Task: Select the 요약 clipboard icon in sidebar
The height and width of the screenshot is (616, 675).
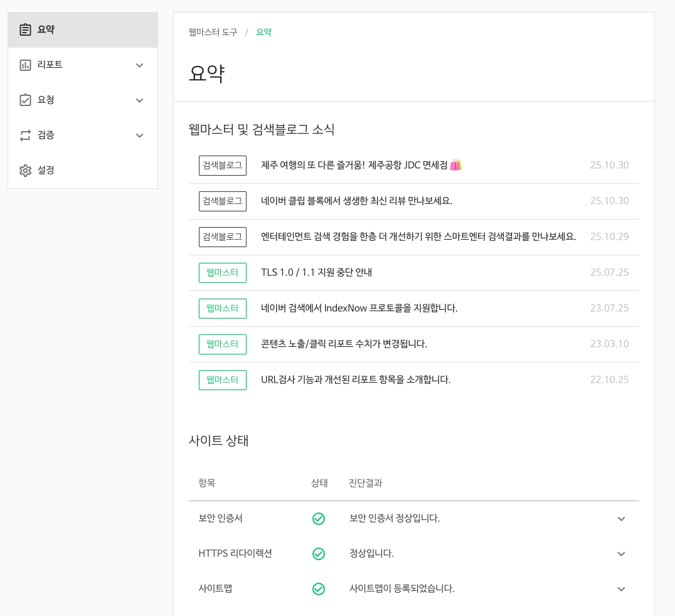Action: click(x=25, y=29)
